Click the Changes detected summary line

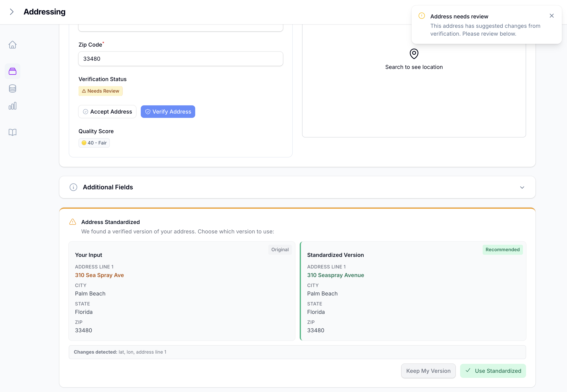pyautogui.click(x=297, y=352)
